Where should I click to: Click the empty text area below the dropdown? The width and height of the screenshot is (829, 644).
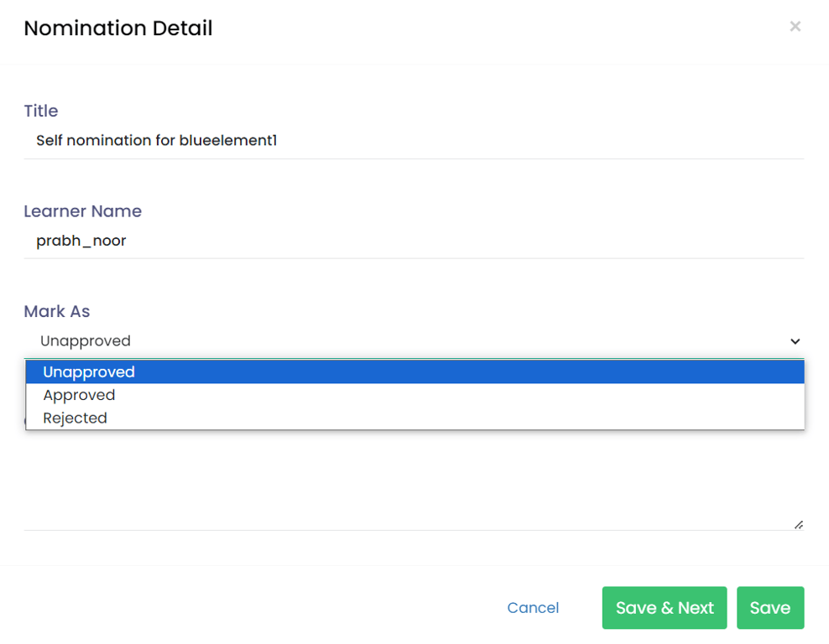[x=413, y=482]
